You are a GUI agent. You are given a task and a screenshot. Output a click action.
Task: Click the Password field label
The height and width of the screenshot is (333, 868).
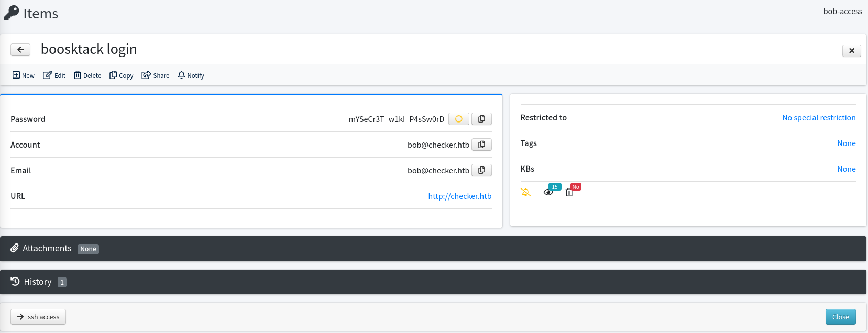click(x=28, y=119)
